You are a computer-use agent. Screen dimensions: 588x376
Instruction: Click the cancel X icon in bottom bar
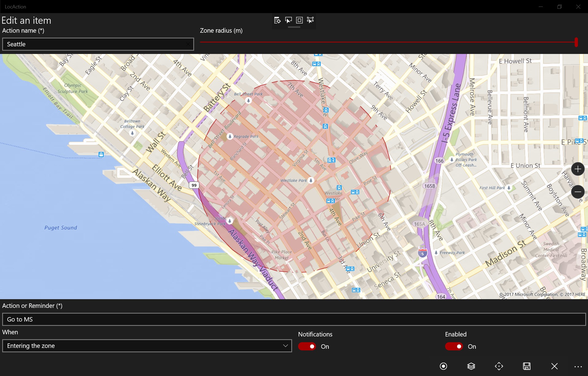[x=554, y=366]
